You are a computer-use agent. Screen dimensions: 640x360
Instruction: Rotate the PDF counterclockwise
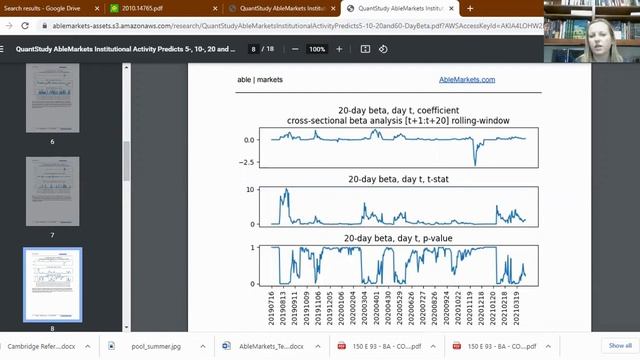pyautogui.click(x=383, y=49)
